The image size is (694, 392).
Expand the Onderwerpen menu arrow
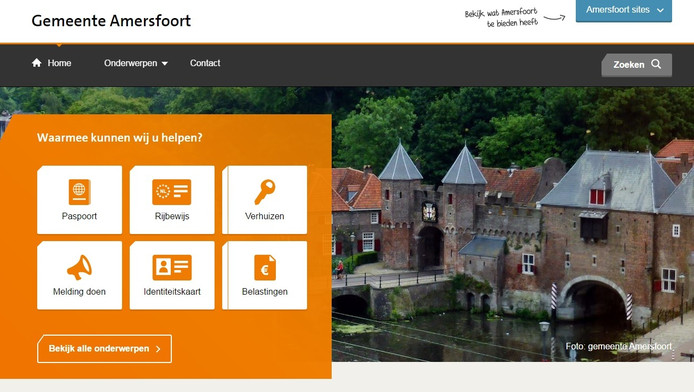coord(165,64)
